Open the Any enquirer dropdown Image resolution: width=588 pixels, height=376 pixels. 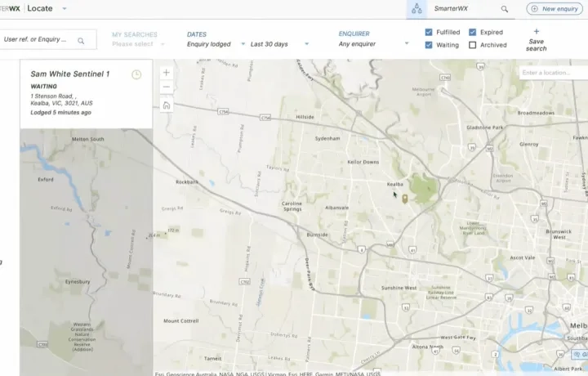coord(373,44)
